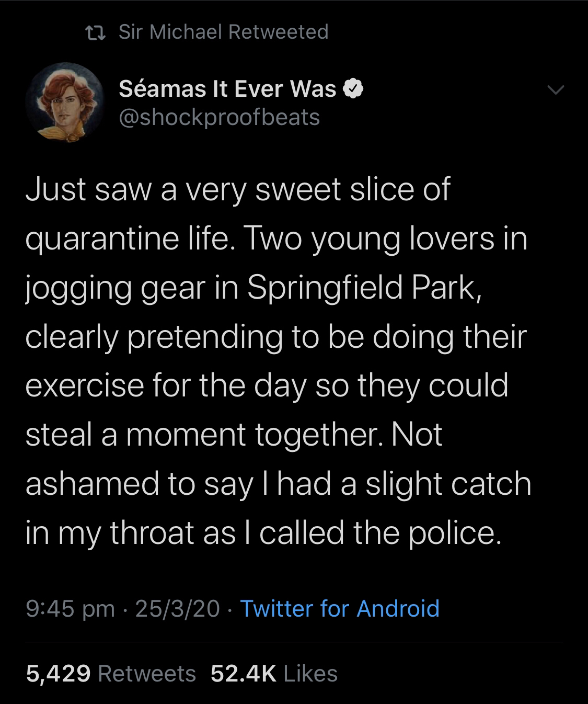
Task: Click the retweet arrows icon above the tweet
Action: [96, 33]
